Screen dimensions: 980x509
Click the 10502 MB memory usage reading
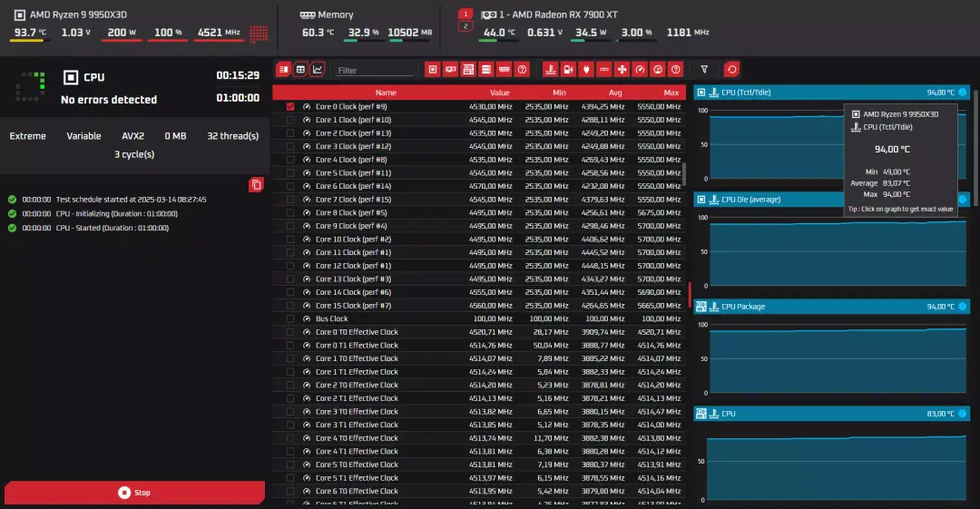[409, 33]
